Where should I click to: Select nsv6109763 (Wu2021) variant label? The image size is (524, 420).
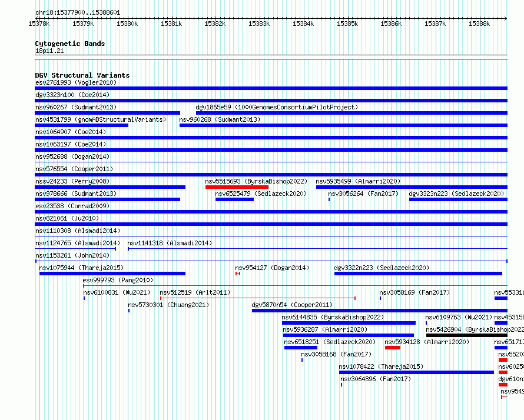[x=459, y=317]
